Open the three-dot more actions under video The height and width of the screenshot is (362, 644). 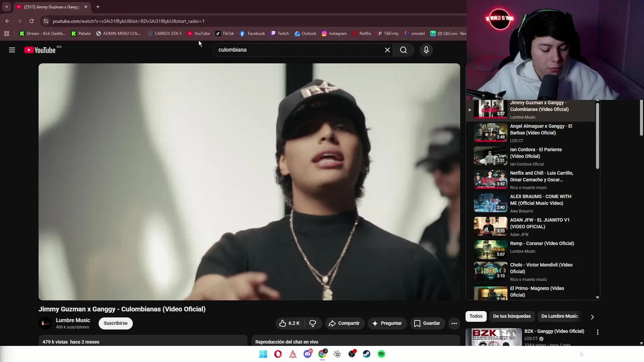454,323
